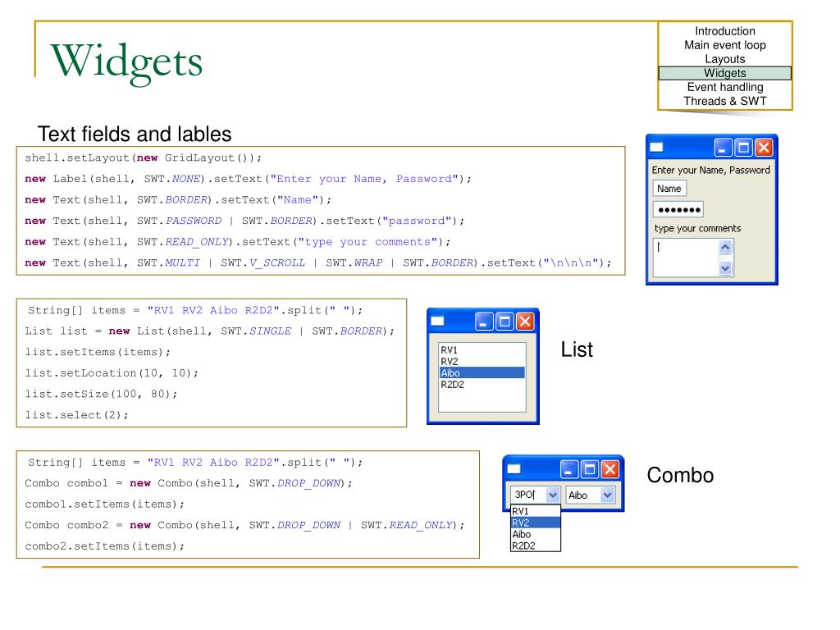
Task: Click the SWT.PASSWORD code line
Action: click(244, 221)
